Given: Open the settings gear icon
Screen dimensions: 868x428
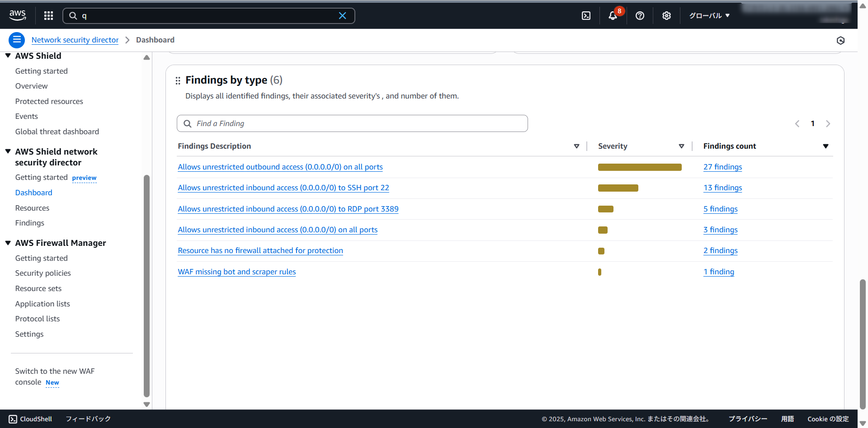Looking at the screenshot, I should pyautogui.click(x=666, y=16).
